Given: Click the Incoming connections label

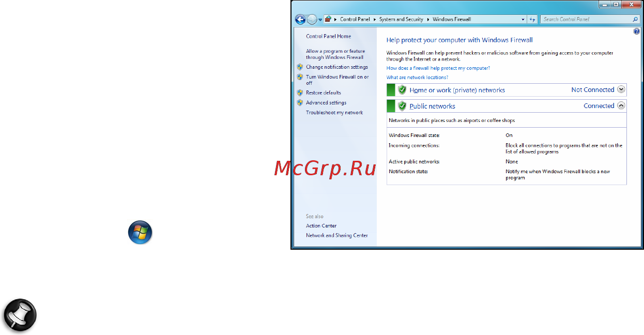Looking at the screenshot, I should pos(414,145).
